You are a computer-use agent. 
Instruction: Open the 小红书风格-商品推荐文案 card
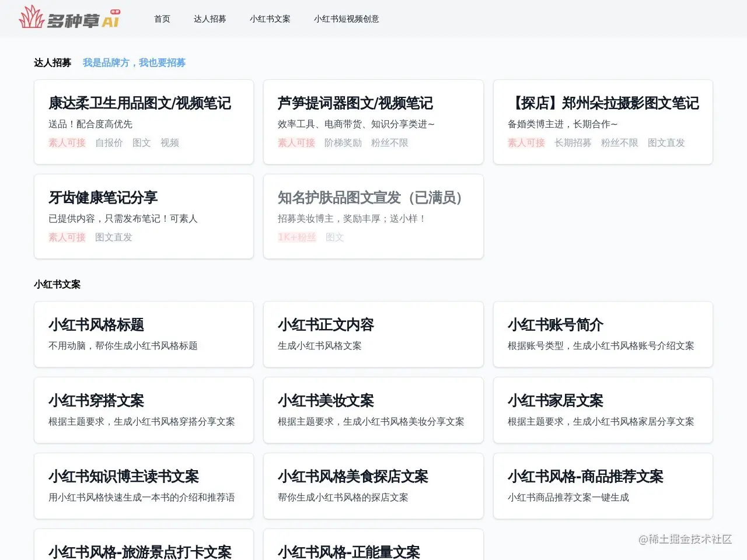pyautogui.click(x=603, y=486)
